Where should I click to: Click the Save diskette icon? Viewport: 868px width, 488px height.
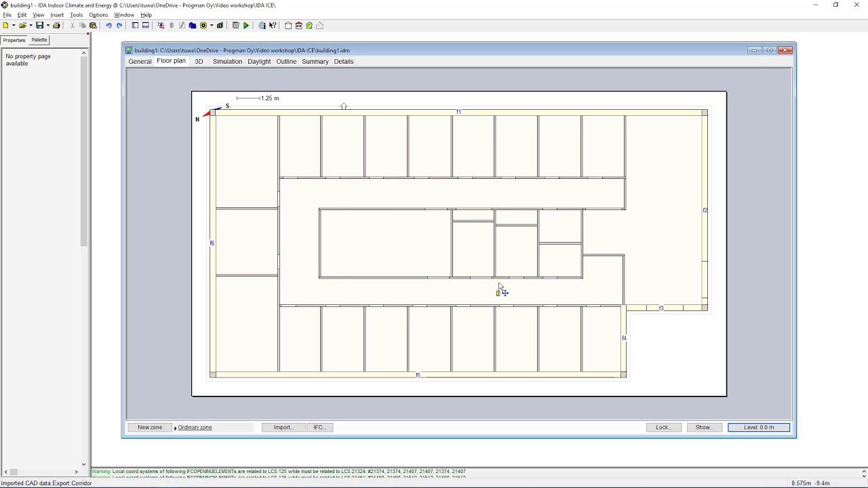[x=39, y=25]
